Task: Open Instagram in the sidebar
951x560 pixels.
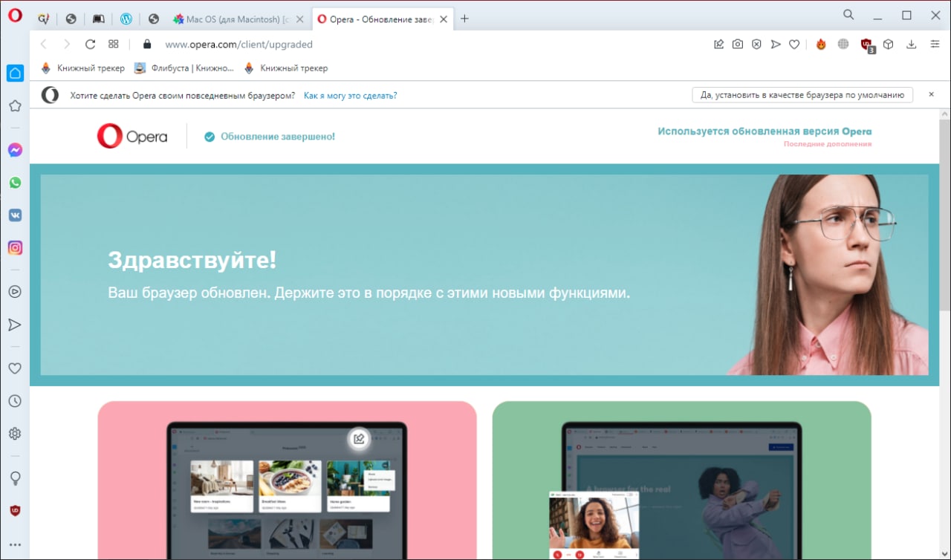Action: click(15, 248)
